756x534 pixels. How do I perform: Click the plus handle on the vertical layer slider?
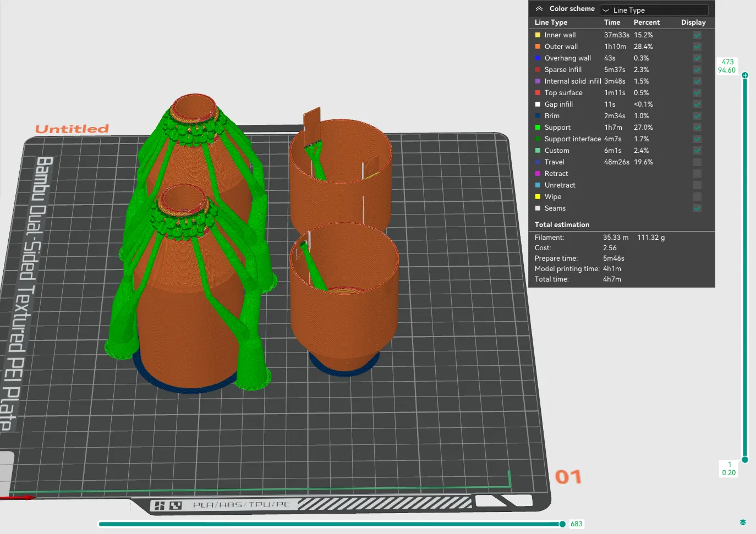pos(745,75)
